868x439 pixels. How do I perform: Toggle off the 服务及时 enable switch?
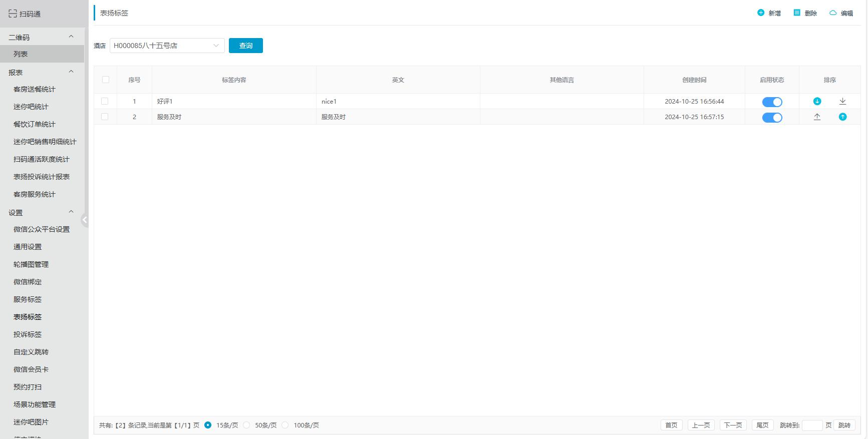772,118
